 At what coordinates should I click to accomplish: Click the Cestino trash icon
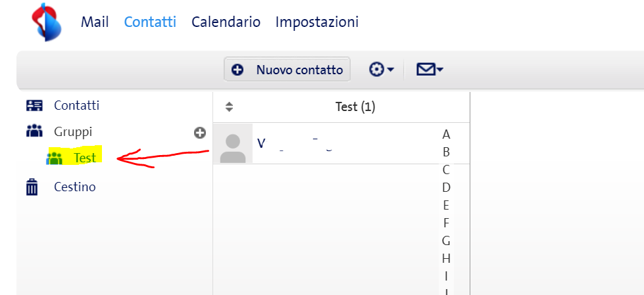[x=32, y=187]
